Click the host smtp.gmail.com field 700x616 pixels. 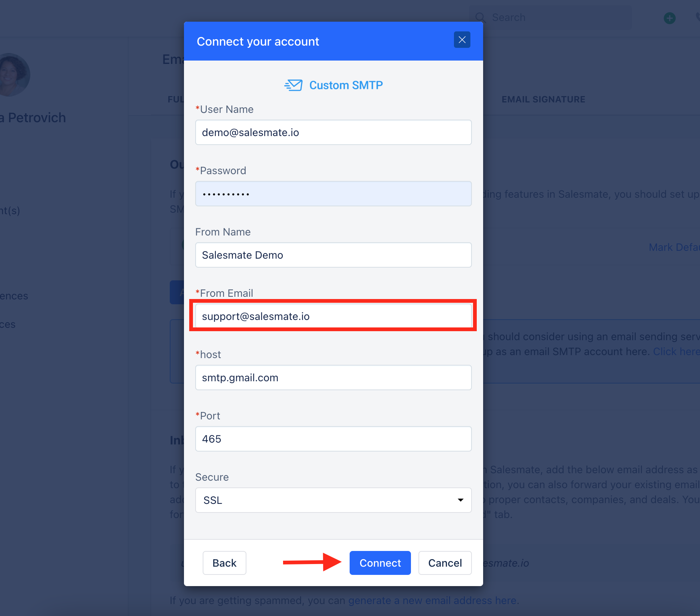pos(333,378)
